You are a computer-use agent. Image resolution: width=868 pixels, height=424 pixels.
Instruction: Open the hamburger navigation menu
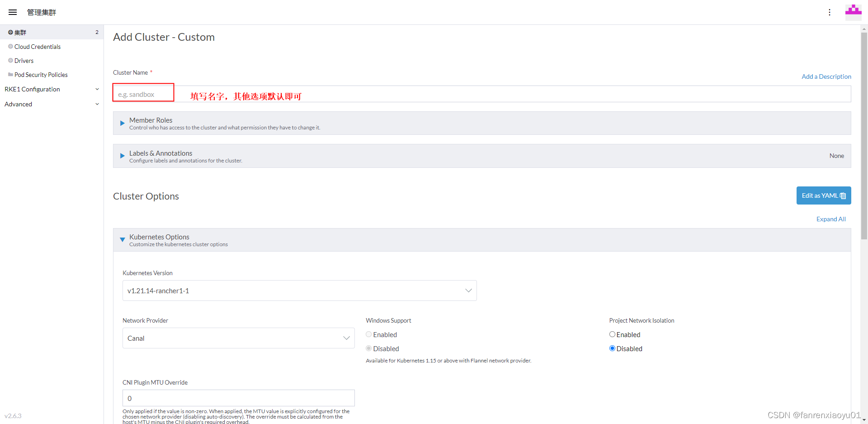13,12
